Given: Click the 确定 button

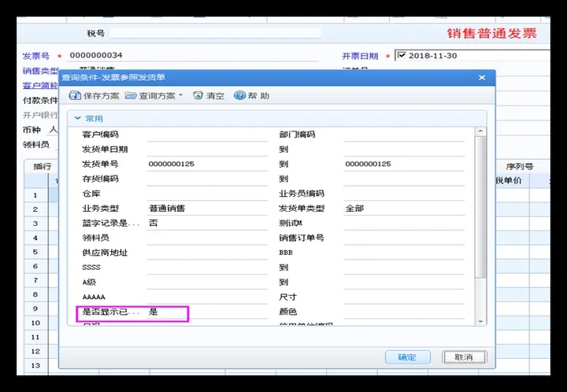Looking at the screenshot, I should pyautogui.click(x=408, y=357).
